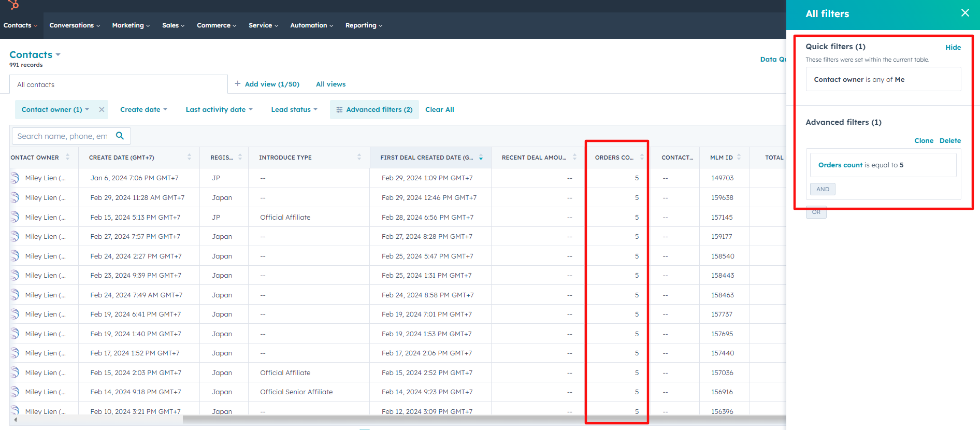Sort by Create Date column arrows
The width and height of the screenshot is (980, 430).
pyautogui.click(x=189, y=157)
